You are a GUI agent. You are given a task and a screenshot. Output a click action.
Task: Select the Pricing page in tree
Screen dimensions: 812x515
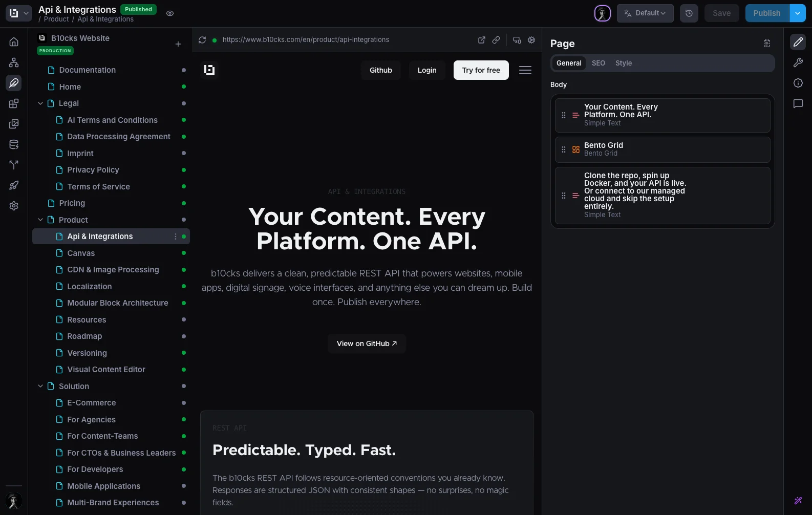pyautogui.click(x=72, y=203)
